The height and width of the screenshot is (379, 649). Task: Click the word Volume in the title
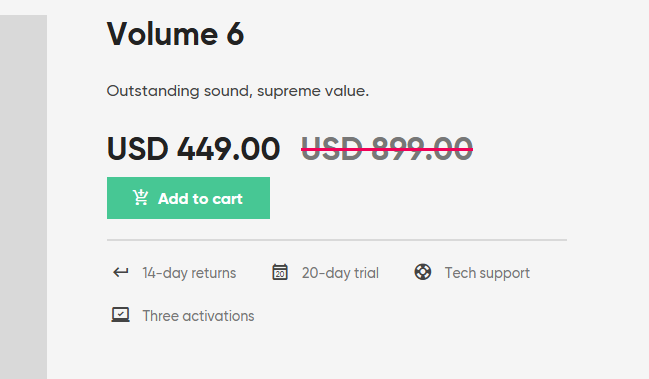tap(162, 34)
